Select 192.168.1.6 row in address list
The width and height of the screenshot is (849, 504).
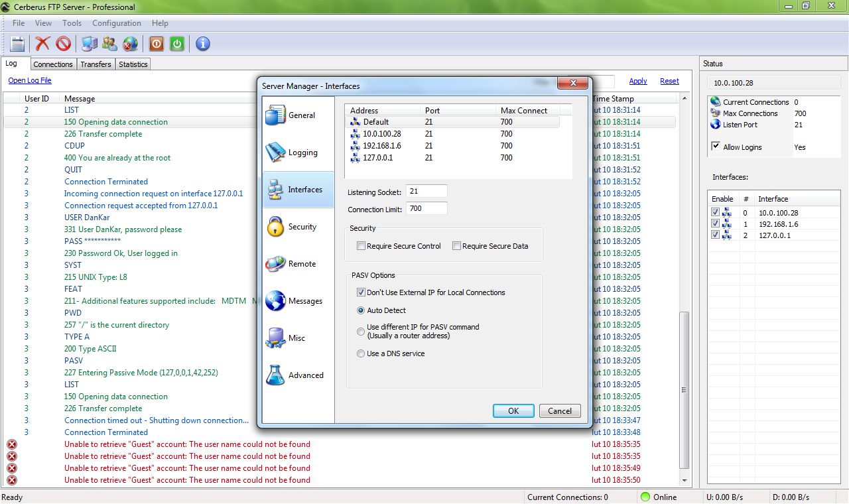(x=453, y=146)
